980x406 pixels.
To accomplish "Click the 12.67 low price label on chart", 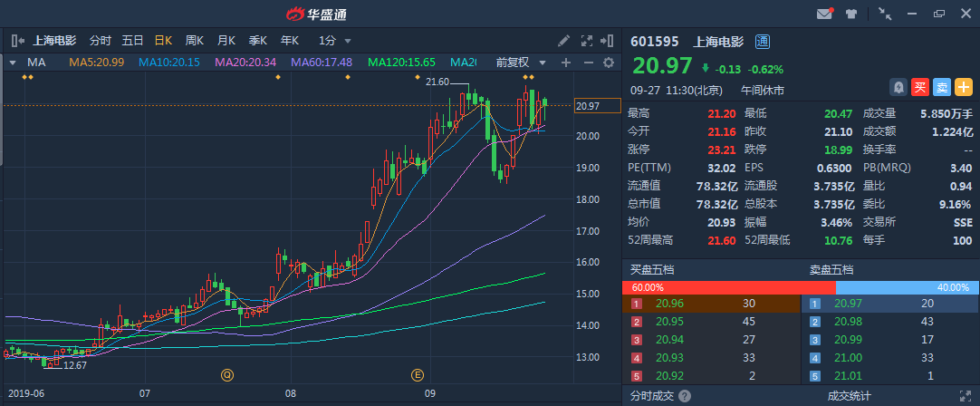I will point(75,365).
